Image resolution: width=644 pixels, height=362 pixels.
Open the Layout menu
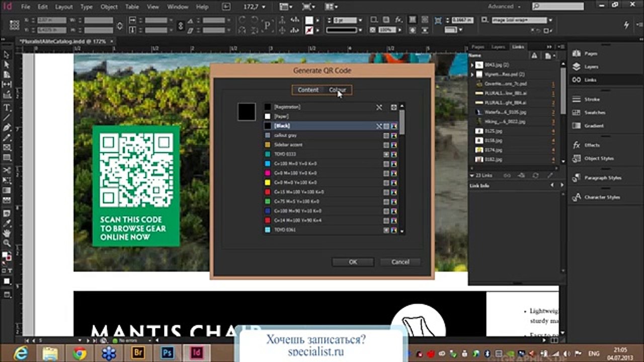point(64,7)
